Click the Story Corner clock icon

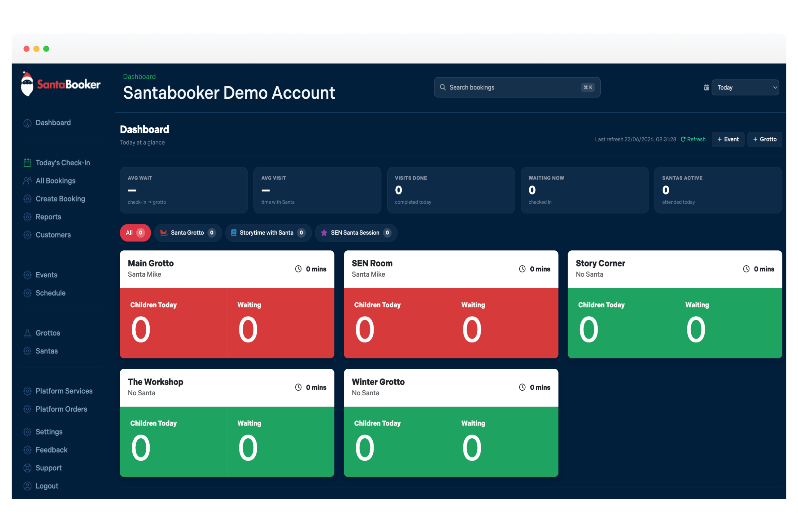click(746, 269)
